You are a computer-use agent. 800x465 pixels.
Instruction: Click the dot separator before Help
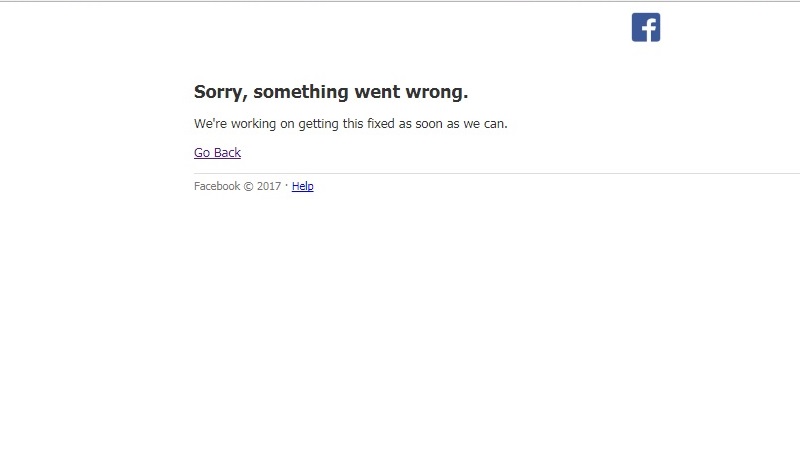pyautogui.click(x=286, y=185)
